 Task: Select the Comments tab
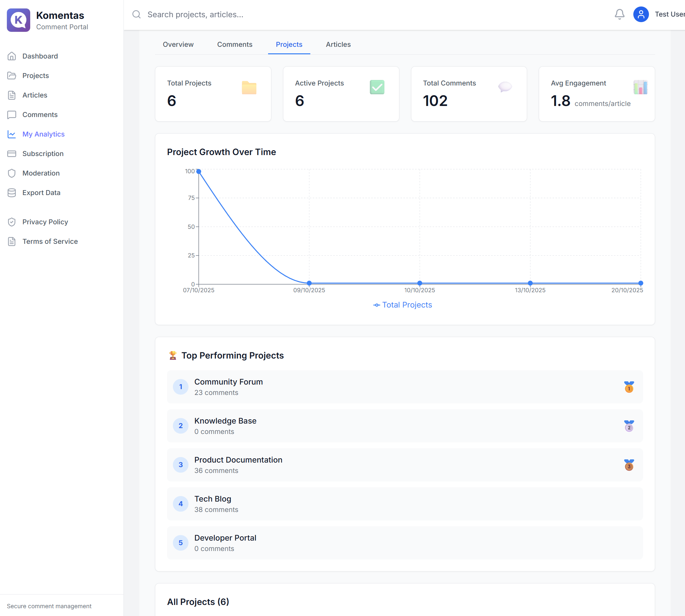pos(234,44)
